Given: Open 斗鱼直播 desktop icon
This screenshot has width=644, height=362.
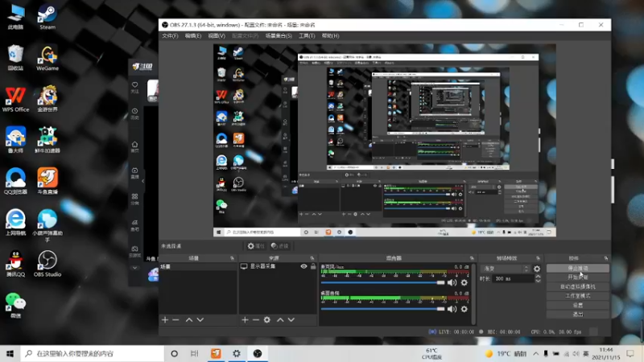Looking at the screenshot, I should (47, 181).
